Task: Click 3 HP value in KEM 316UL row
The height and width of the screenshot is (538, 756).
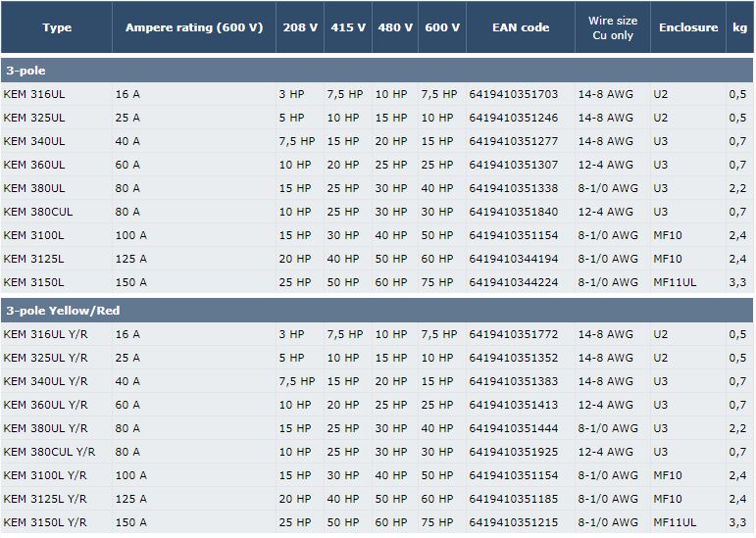Action: point(291,94)
